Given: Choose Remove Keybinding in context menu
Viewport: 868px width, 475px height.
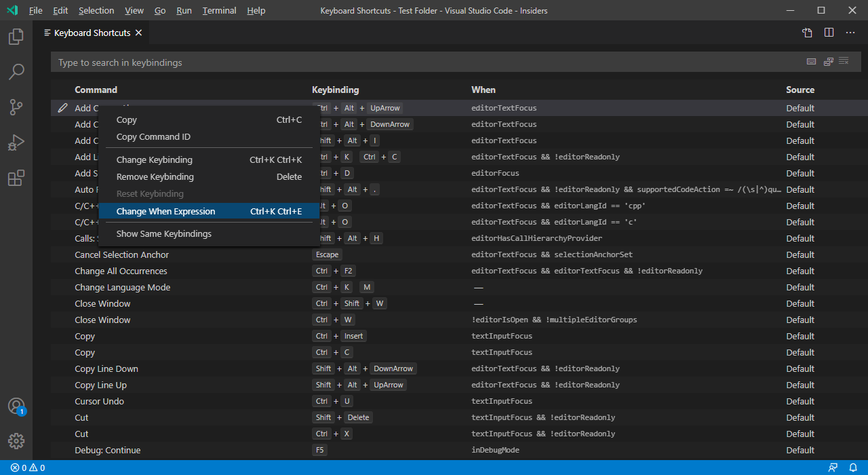Looking at the screenshot, I should point(209,177).
